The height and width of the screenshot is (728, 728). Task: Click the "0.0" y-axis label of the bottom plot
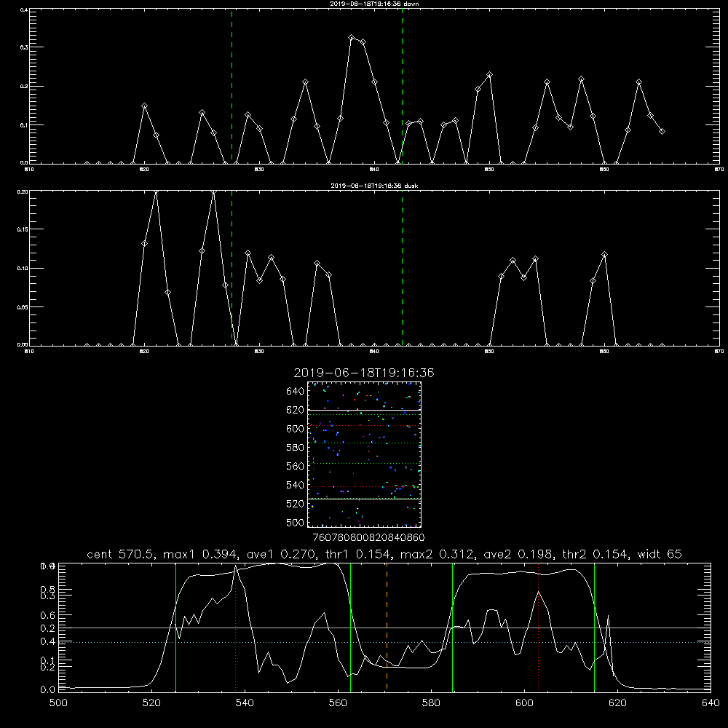pos(47,690)
